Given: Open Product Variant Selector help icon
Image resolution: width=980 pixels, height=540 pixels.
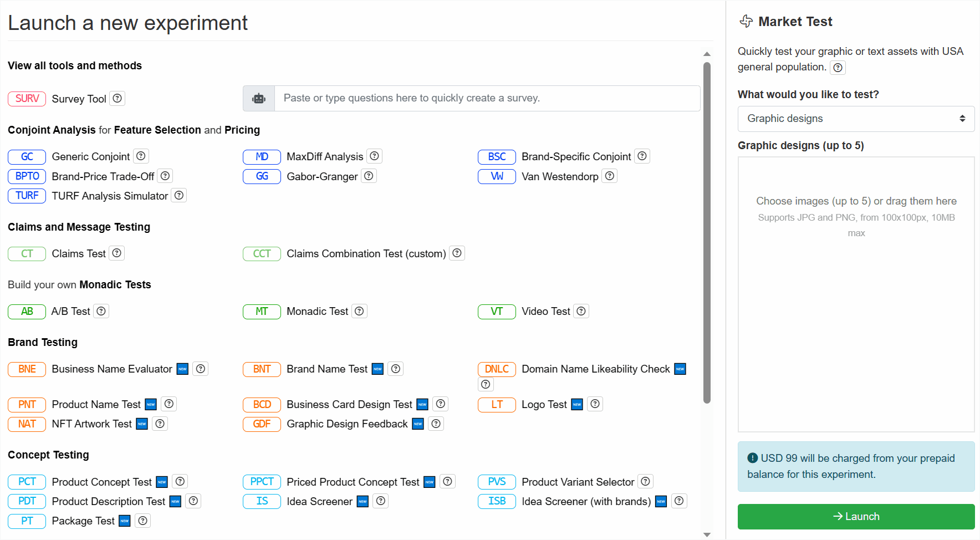Looking at the screenshot, I should click(646, 481).
